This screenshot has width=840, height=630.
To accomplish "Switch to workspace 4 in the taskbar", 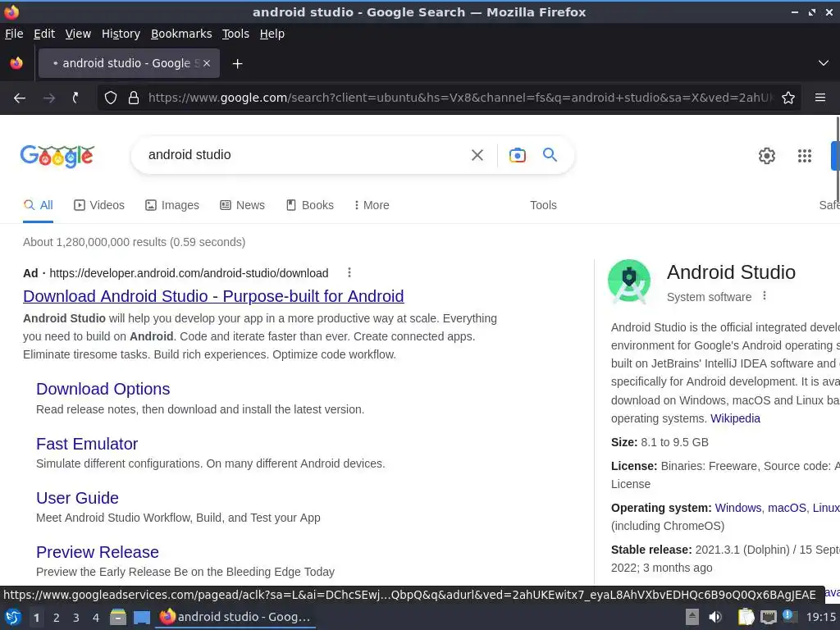I will 96,618.
